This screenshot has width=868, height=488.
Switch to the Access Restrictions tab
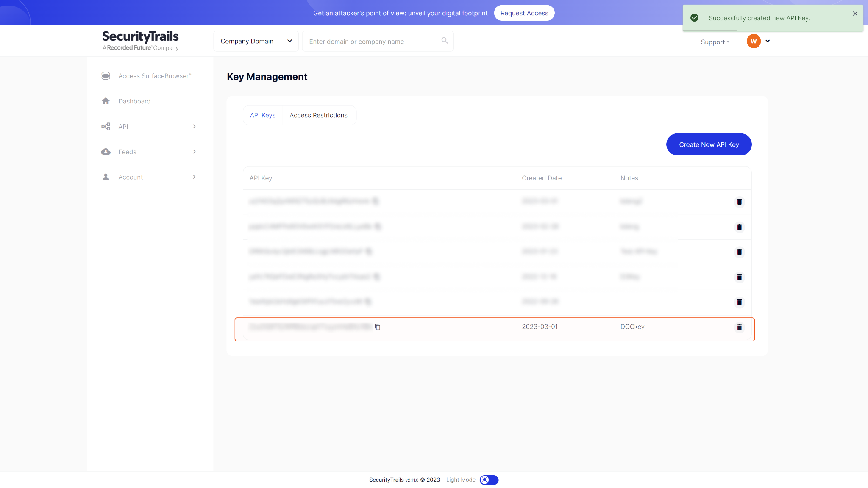(x=319, y=115)
